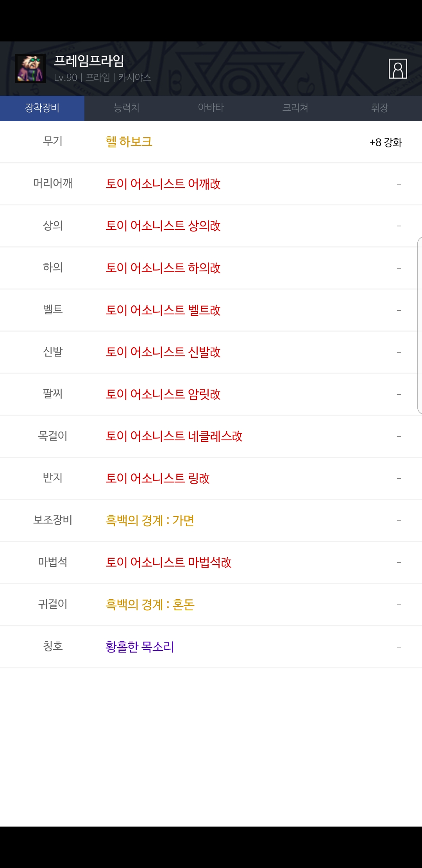
Task: Open weapon item 헬 하보크
Action: point(129,142)
